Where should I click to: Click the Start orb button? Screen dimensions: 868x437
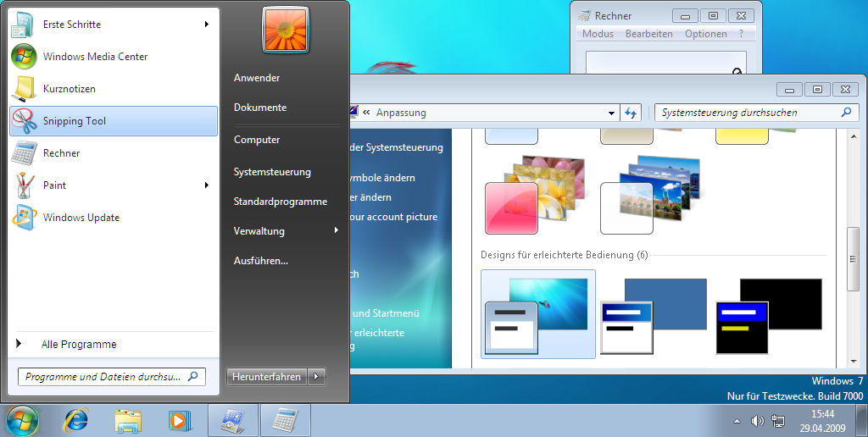(x=22, y=422)
